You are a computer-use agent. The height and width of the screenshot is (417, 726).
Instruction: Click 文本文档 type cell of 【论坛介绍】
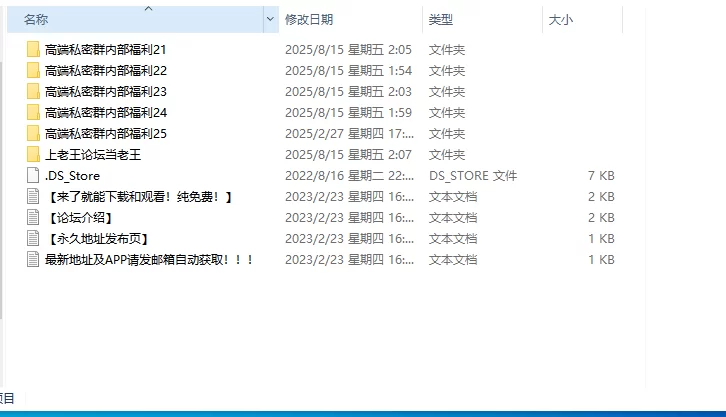tap(453, 218)
